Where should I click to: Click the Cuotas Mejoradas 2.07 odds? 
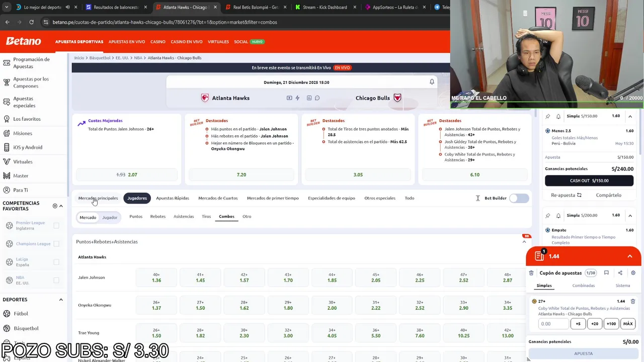point(127,174)
